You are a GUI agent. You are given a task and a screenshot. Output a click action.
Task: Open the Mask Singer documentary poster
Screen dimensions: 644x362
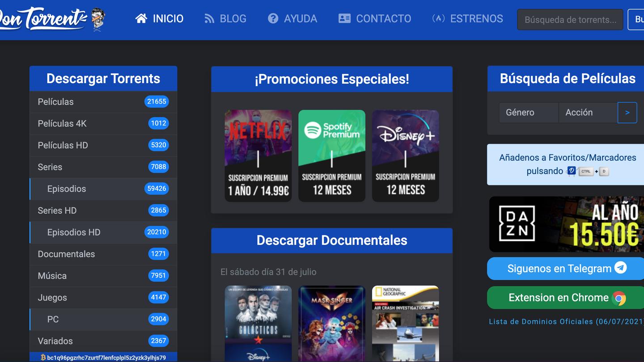(x=332, y=323)
